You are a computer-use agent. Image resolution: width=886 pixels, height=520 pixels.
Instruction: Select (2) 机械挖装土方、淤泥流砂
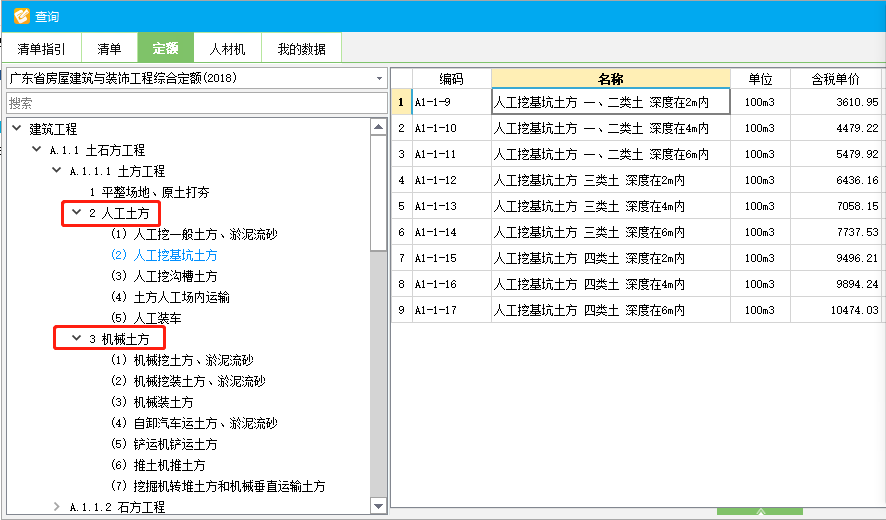click(x=188, y=380)
